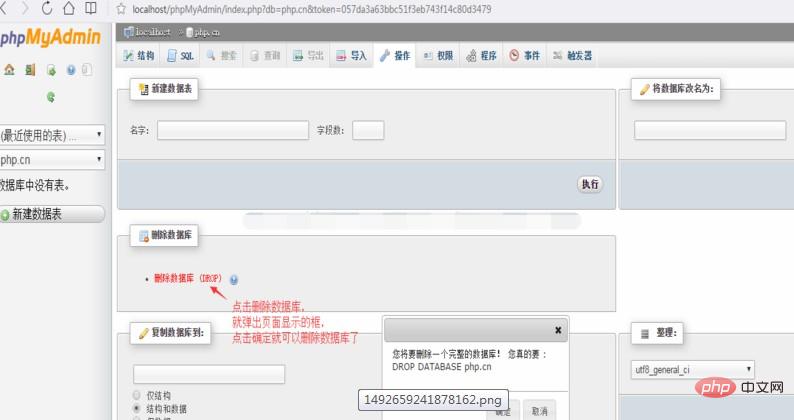Click the log out door icon

30,70
